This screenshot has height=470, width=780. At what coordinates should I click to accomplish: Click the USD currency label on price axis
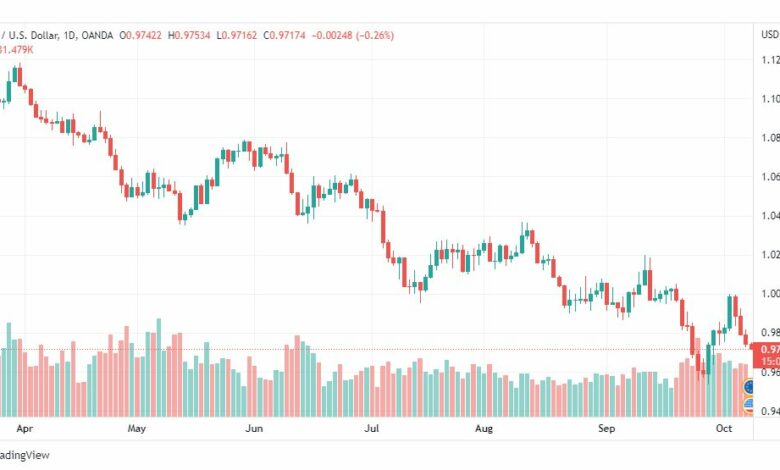coord(770,34)
